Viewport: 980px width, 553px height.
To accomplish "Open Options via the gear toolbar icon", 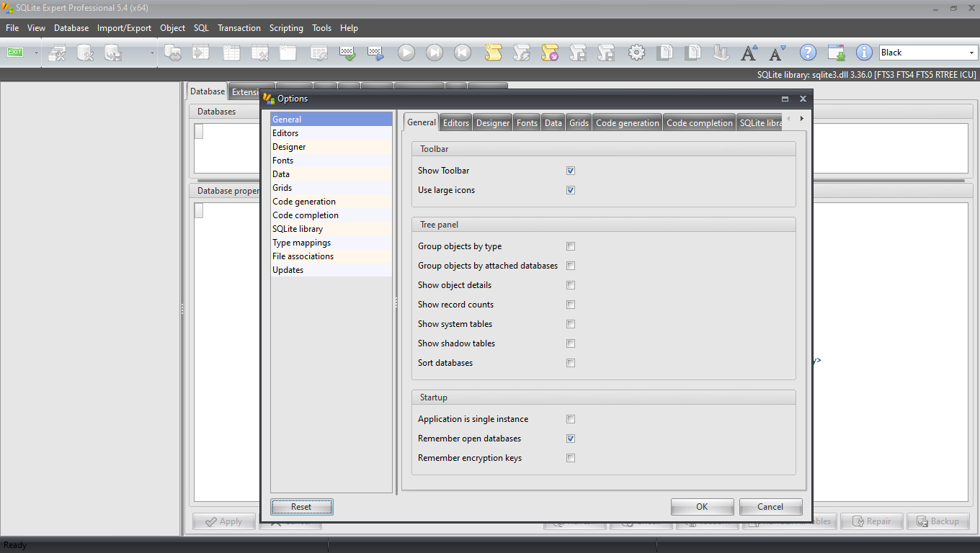I will coord(636,53).
